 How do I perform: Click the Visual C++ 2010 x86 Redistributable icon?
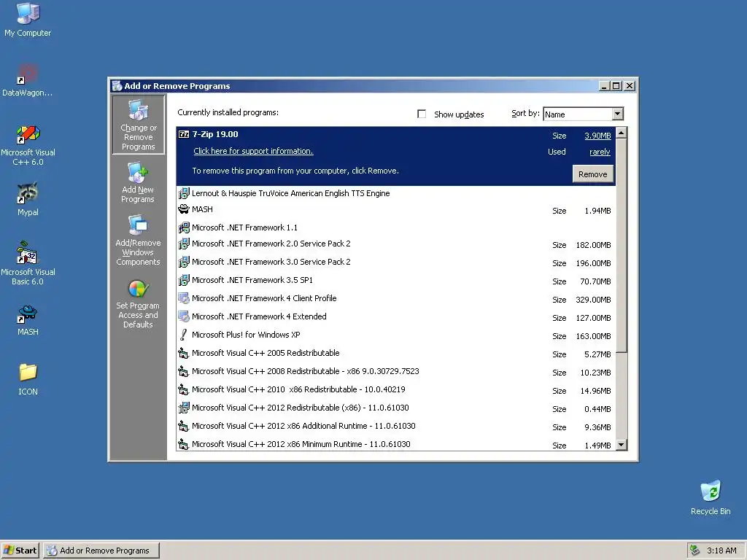tap(184, 389)
